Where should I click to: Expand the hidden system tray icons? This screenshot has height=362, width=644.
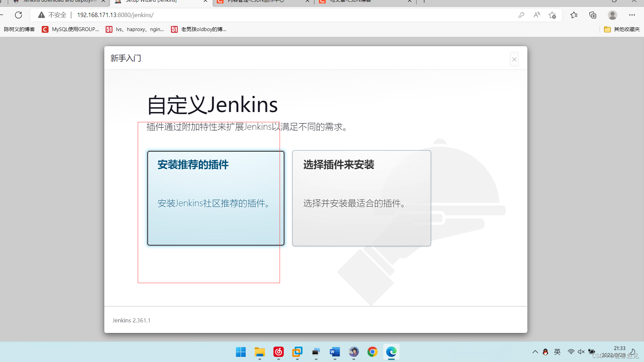point(535,352)
